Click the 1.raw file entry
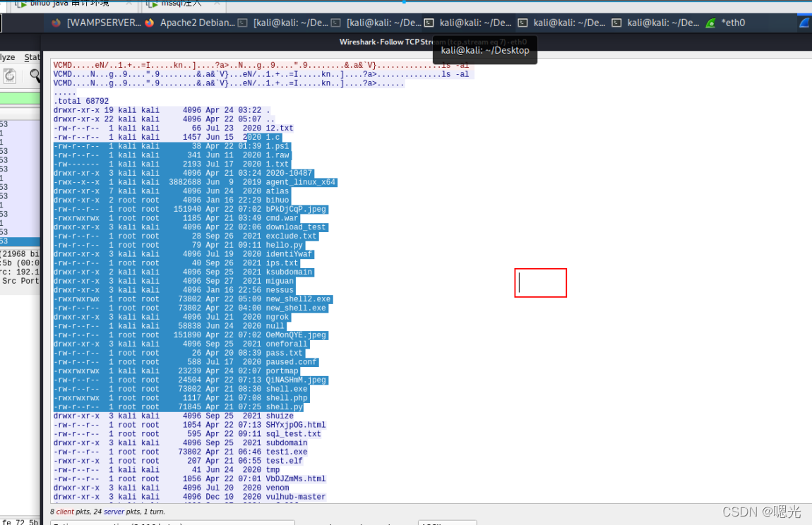 point(277,155)
